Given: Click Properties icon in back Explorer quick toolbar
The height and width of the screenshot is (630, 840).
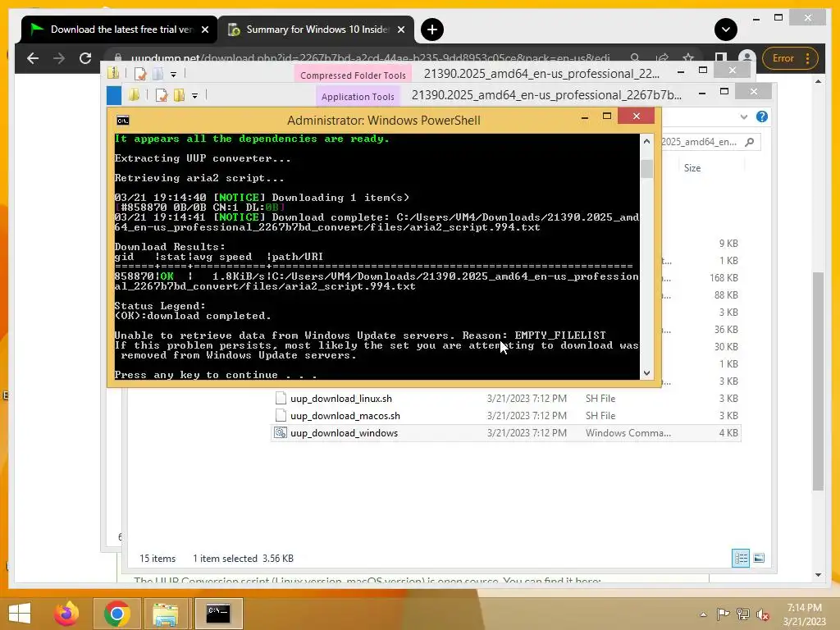Looking at the screenshot, I should coord(140,74).
